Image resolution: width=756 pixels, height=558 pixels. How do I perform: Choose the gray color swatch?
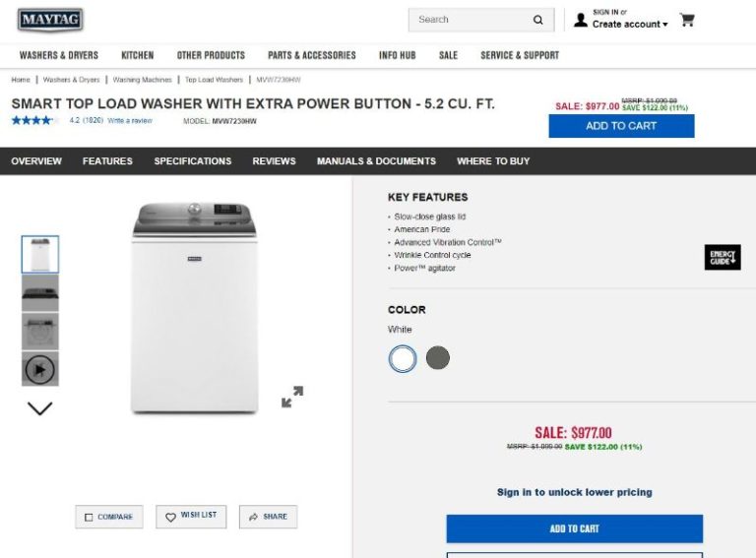point(438,358)
